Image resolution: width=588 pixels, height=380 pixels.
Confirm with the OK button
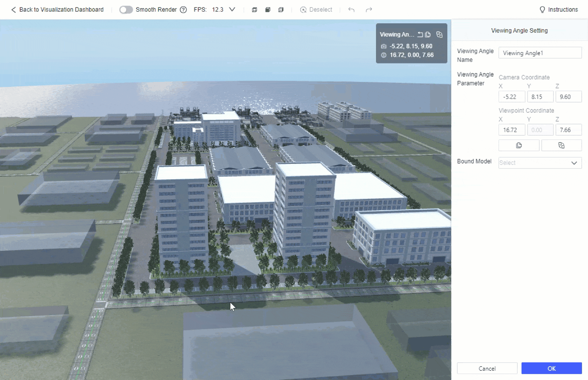click(552, 368)
